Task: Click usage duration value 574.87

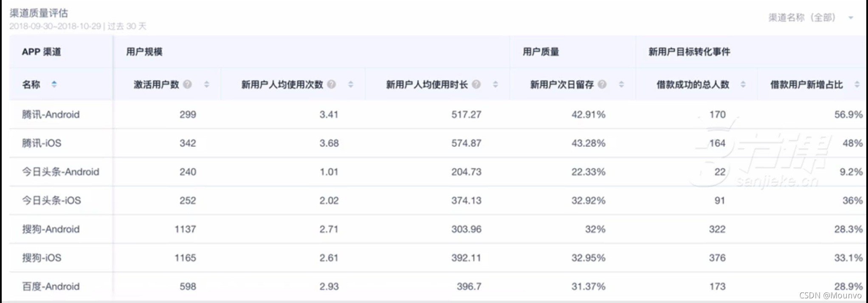Action: click(x=466, y=143)
